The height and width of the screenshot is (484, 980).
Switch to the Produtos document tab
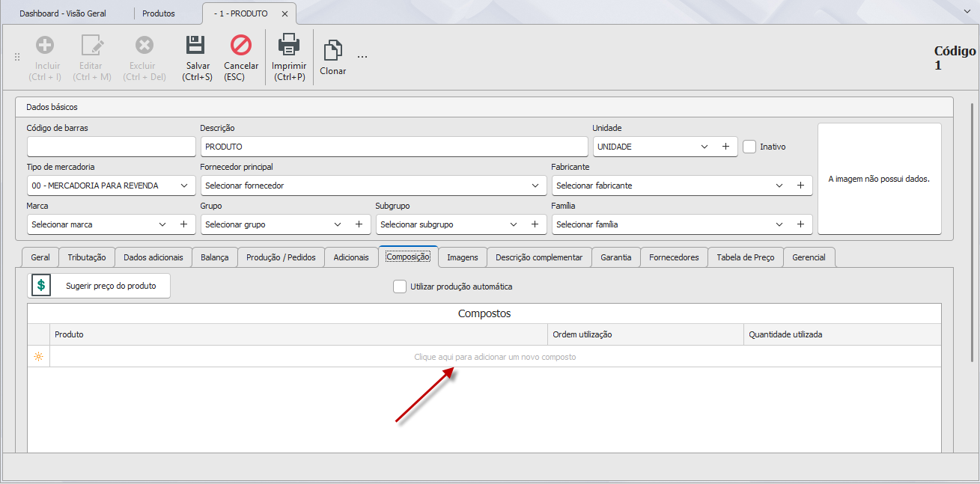click(x=159, y=14)
